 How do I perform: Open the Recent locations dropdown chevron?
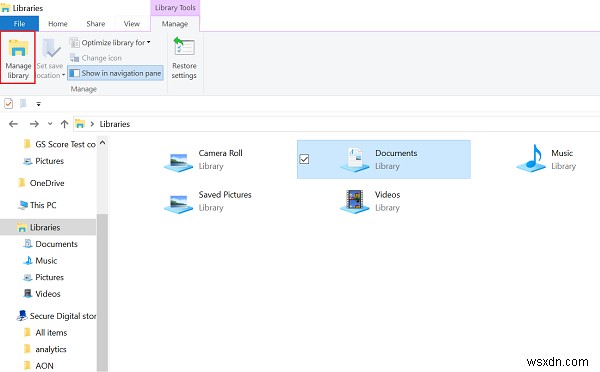[x=50, y=124]
